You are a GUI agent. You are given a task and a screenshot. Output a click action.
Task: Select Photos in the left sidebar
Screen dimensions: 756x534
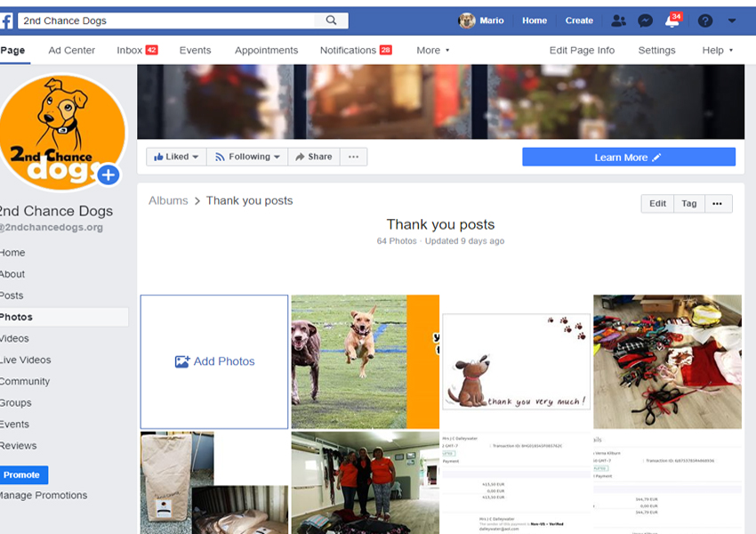click(64, 317)
